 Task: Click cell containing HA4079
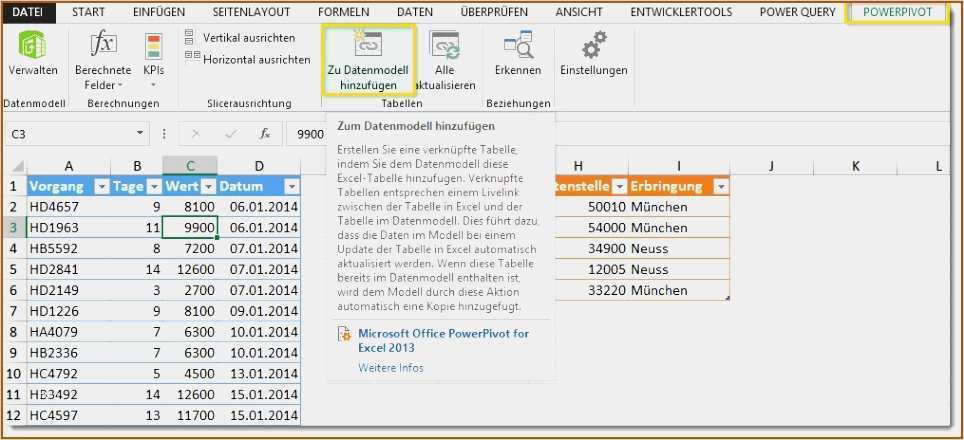[69, 332]
